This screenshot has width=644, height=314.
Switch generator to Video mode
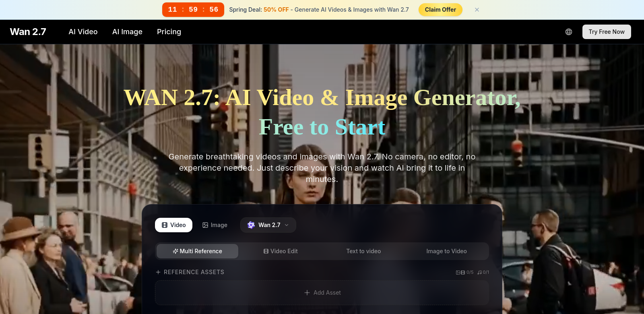tap(173, 225)
